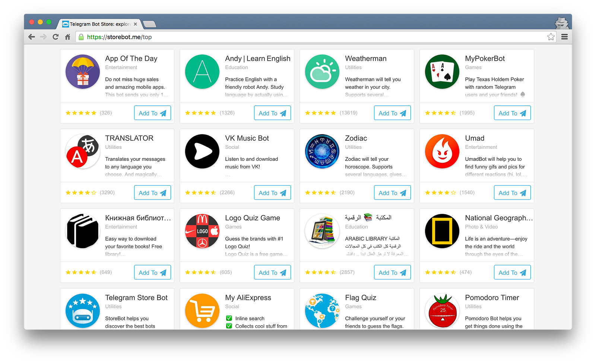Image resolution: width=596 pixels, height=364 pixels.
Task: Add Weatherman bot to Telegram
Action: pos(392,113)
